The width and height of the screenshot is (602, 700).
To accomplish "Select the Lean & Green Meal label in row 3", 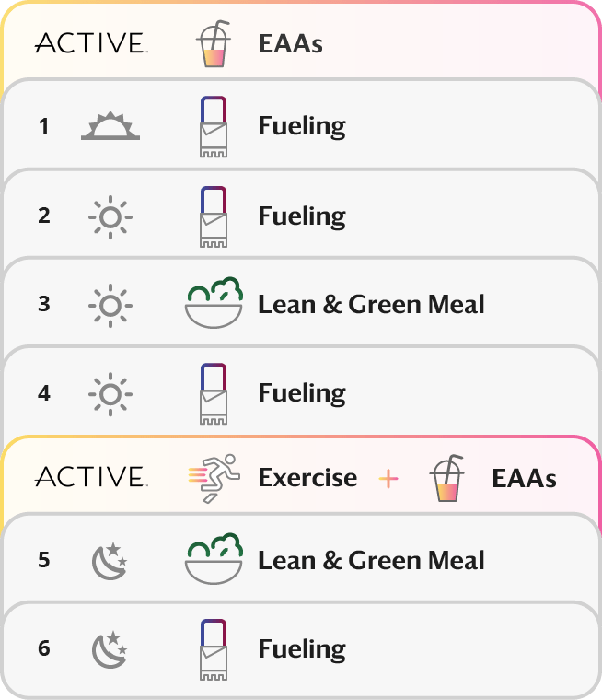I will 371,304.
